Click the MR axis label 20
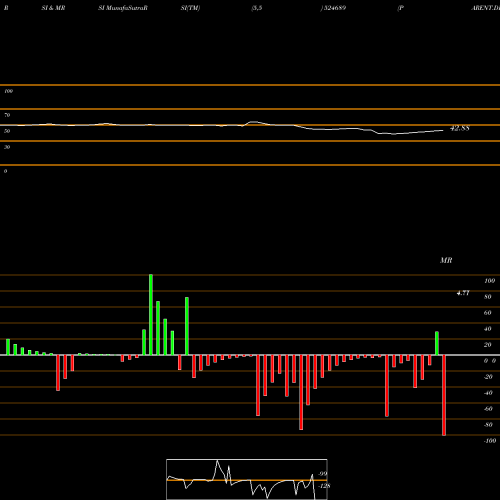 (x=488, y=345)
